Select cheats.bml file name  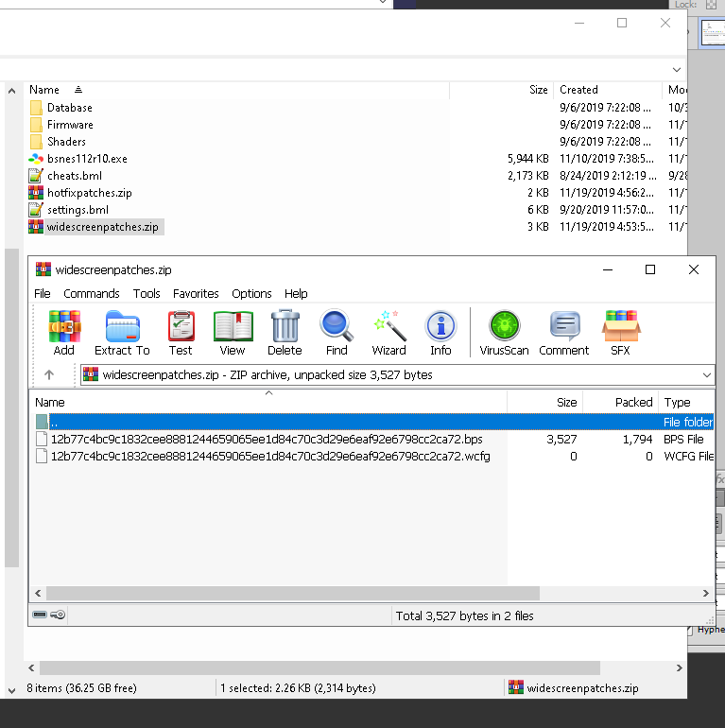pos(75,176)
